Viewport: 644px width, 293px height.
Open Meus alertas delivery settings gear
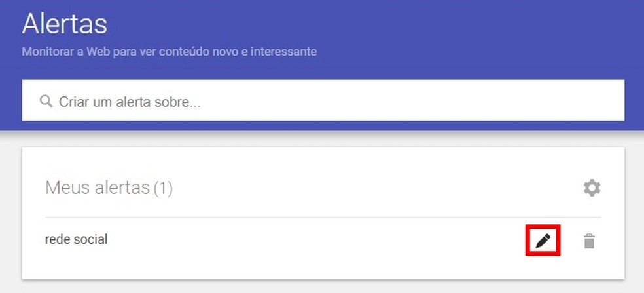pos(592,189)
